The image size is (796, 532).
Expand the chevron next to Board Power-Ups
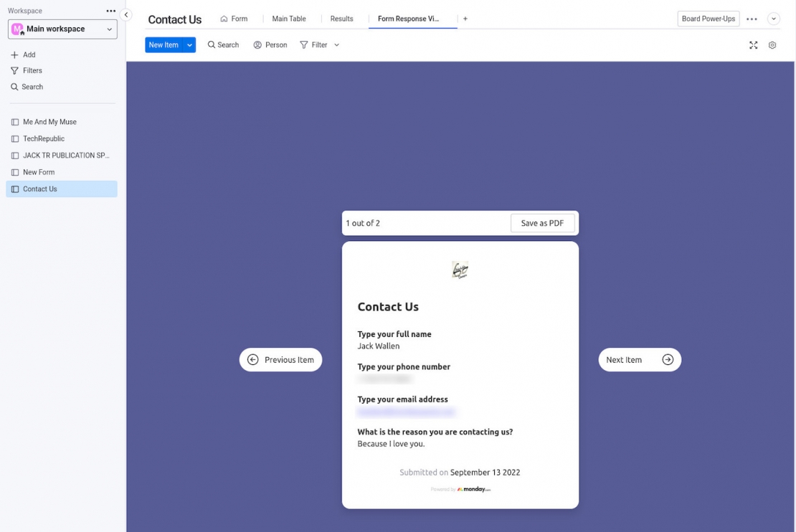click(x=774, y=18)
